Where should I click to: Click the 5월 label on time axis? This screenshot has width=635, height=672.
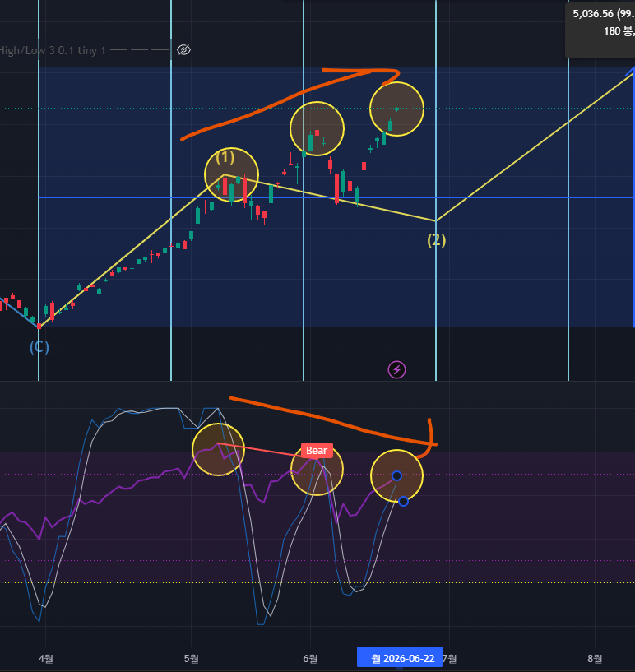[x=191, y=658]
